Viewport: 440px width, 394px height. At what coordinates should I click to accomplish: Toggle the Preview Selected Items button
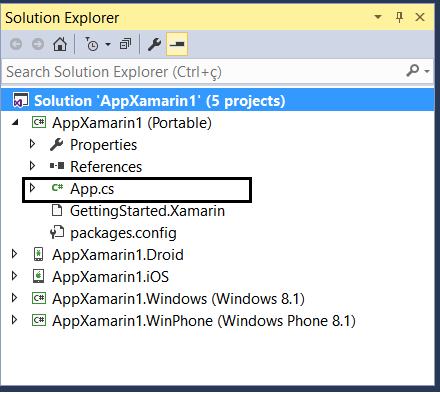[x=177, y=44]
